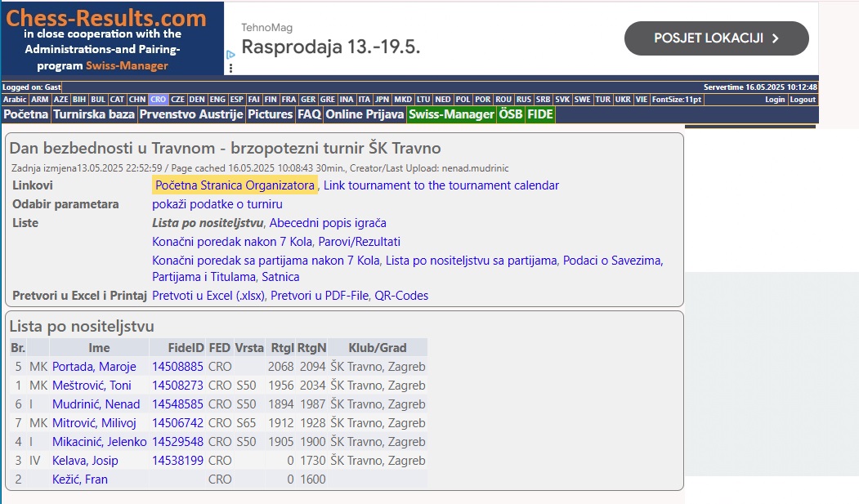The height and width of the screenshot is (504, 859).
Task: Open Turnirska baza menu
Action: point(94,114)
